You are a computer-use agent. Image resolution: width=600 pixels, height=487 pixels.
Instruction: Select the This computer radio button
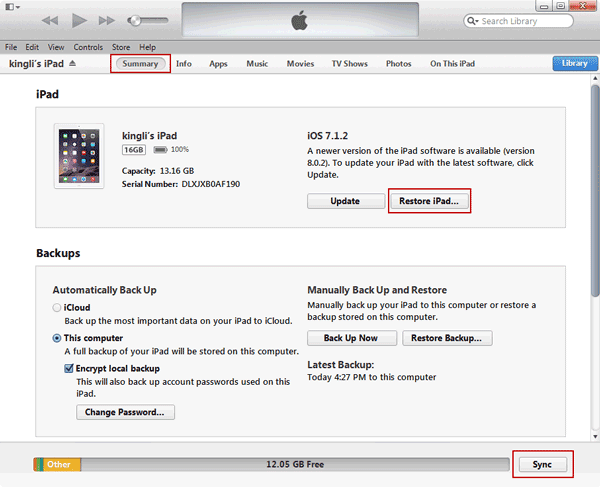point(57,338)
